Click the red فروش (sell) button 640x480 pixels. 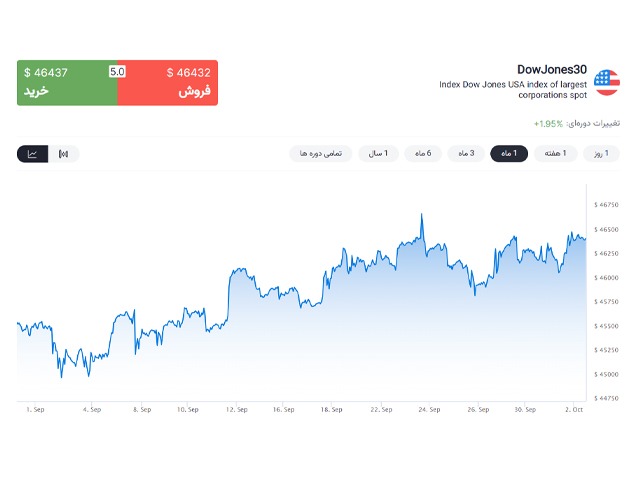pyautogui.click(x=167, y=82)
